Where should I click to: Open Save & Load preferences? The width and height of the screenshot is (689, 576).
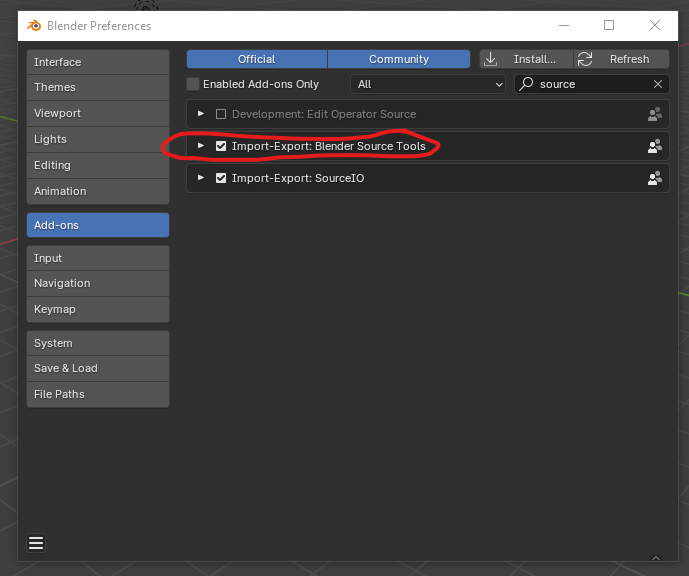point(98,368)
